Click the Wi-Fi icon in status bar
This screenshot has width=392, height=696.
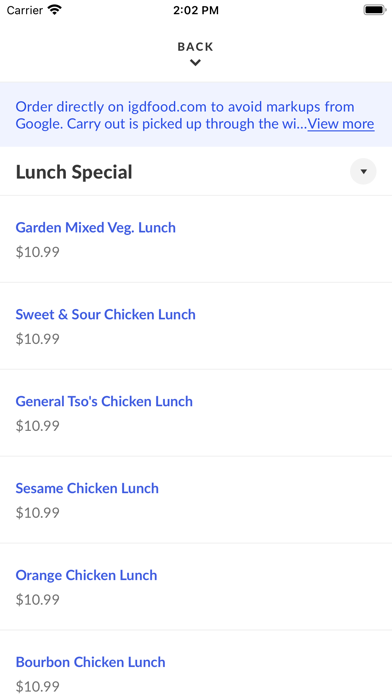(x=55, y=10)
